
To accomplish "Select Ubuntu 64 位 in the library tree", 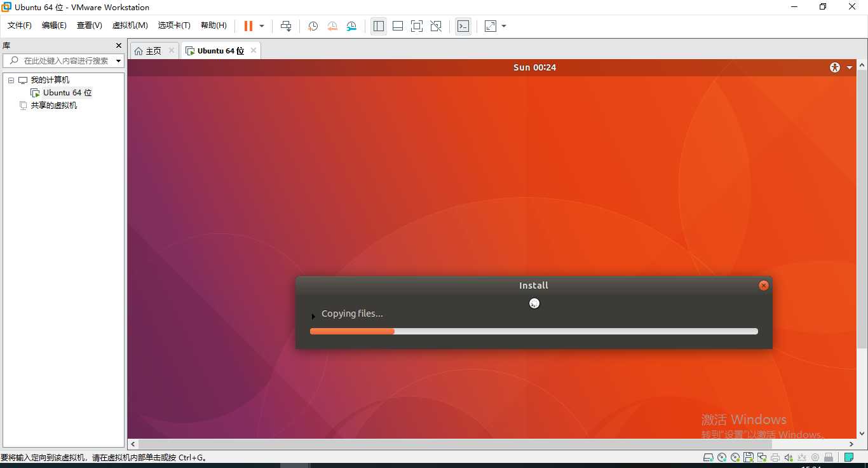I will 67,93.
